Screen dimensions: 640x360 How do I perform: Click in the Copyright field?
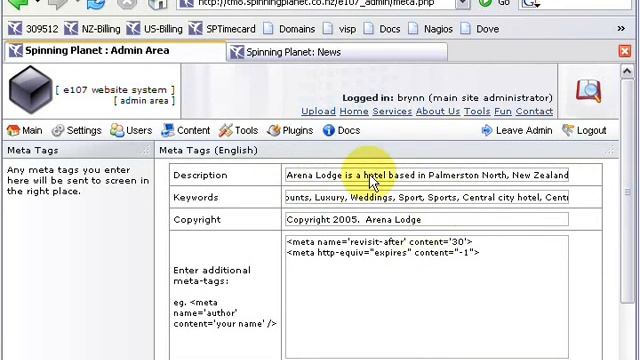coord(427,220)
